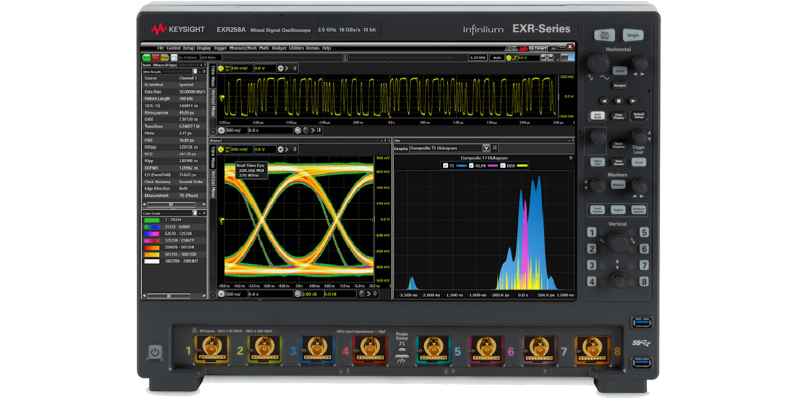Click the TJ blue color line swatch

pyautogui.click(x=461, y=165)
